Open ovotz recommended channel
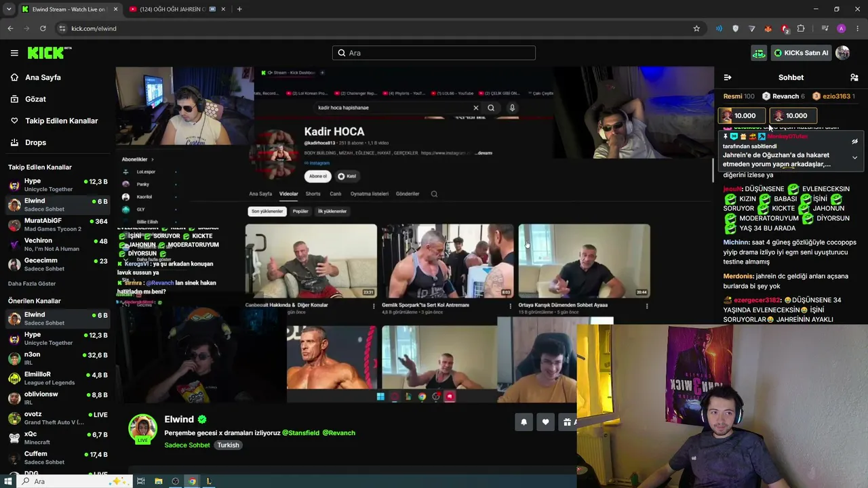868x488 pixels. tap(58, 418)
